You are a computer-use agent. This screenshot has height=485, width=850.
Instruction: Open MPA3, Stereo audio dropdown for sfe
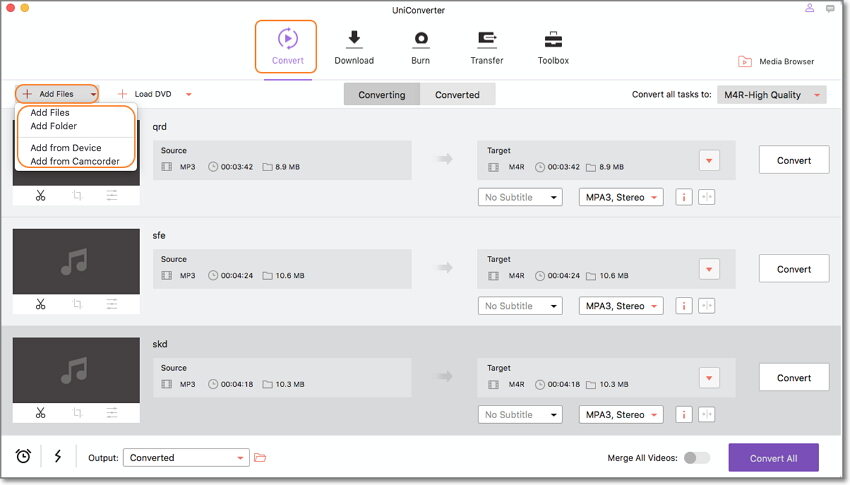pyautogui.click(x=621, y=306)
